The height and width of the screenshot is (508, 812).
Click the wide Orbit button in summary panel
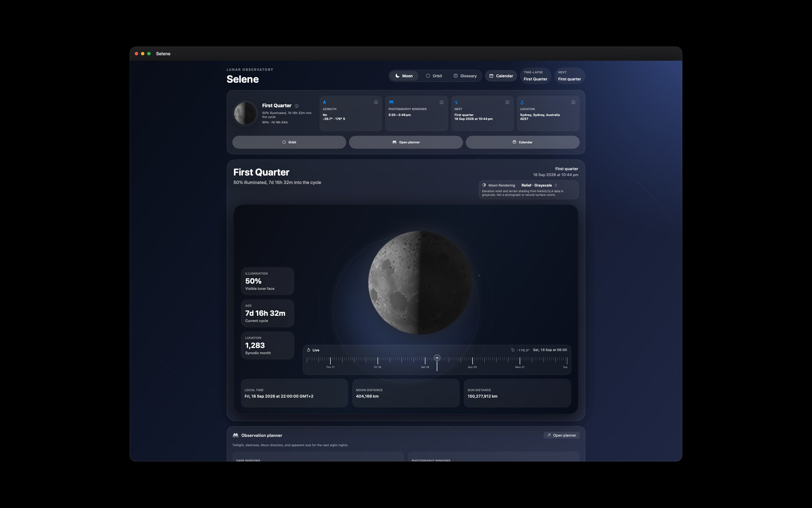(289, 142)
